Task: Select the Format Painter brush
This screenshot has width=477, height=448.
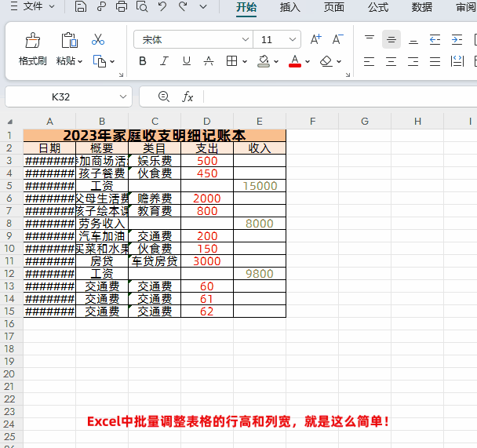Action: pos(32,40)
